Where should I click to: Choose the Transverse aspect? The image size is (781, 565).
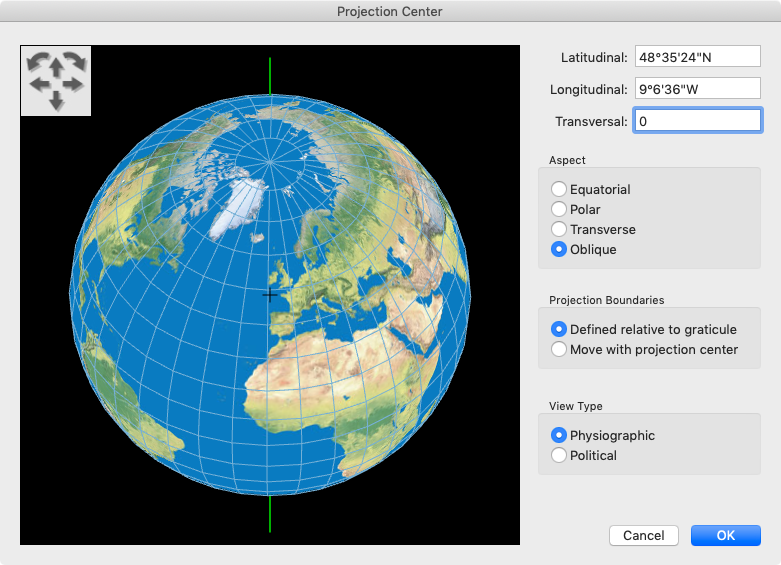tap(559, 229)
